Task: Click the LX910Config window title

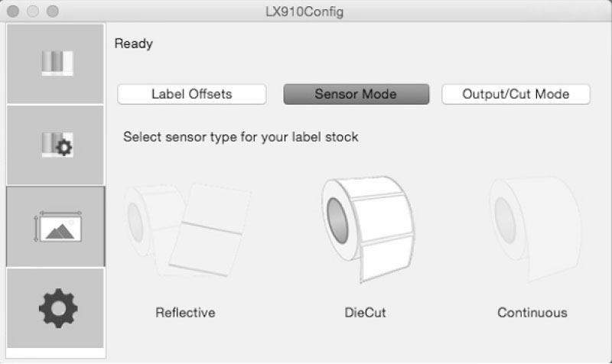Action: pyautogui.click(x=304, y=11)
